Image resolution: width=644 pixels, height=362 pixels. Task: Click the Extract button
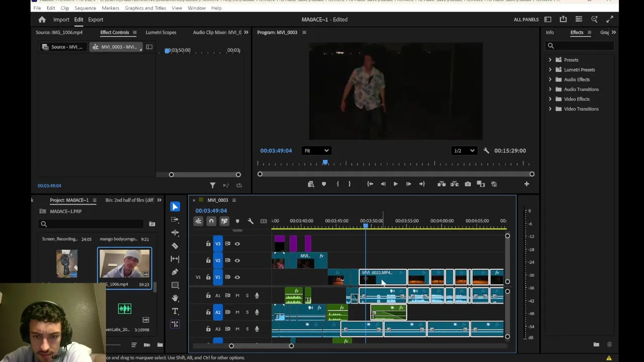point(454,184)
